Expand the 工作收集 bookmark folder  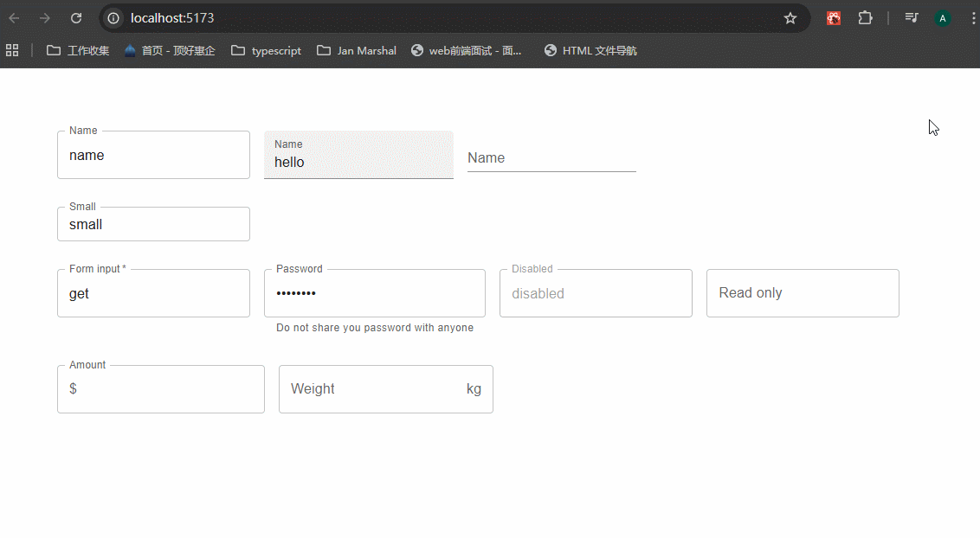(x=78, y=51)
